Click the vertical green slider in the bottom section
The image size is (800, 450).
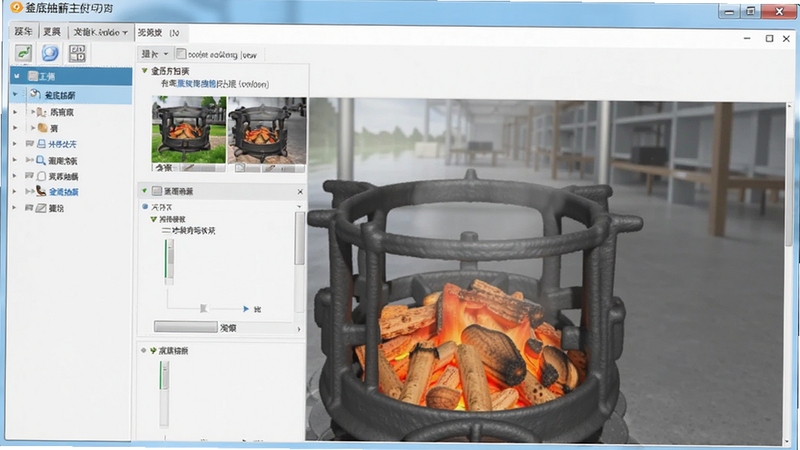[x=164, y=393]
